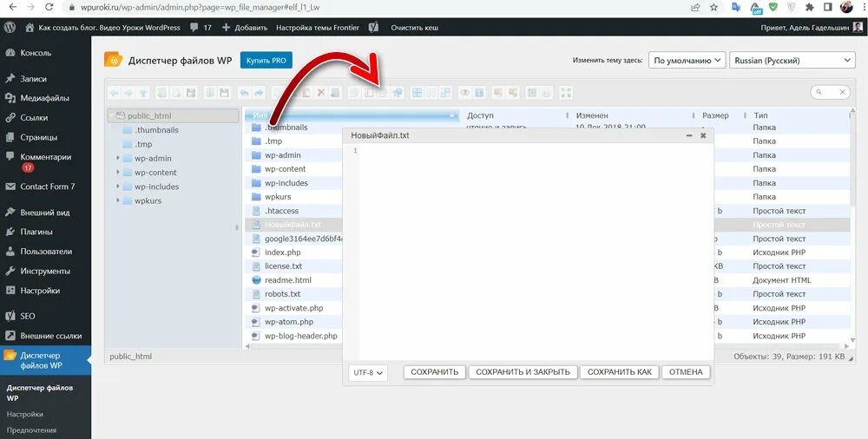Screen dimensions: 868x439
Task: Open Плагины in the sidebar
Action: [x=36, y=232]
